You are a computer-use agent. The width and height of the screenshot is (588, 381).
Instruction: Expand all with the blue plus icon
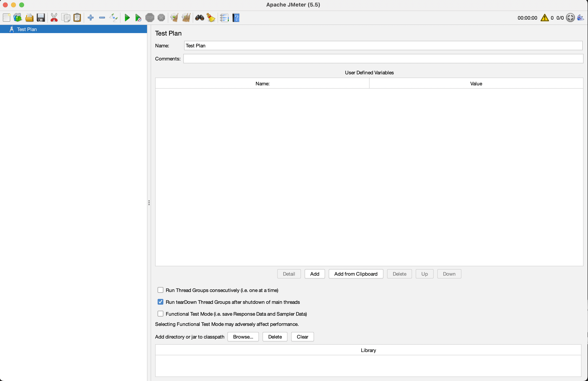click(x=90, y=18)
